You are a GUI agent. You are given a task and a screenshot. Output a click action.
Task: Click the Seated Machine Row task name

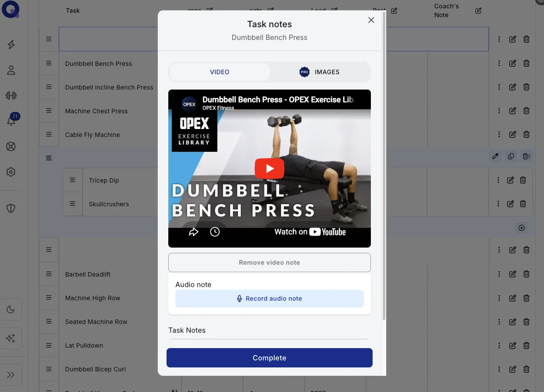[96, 322]
